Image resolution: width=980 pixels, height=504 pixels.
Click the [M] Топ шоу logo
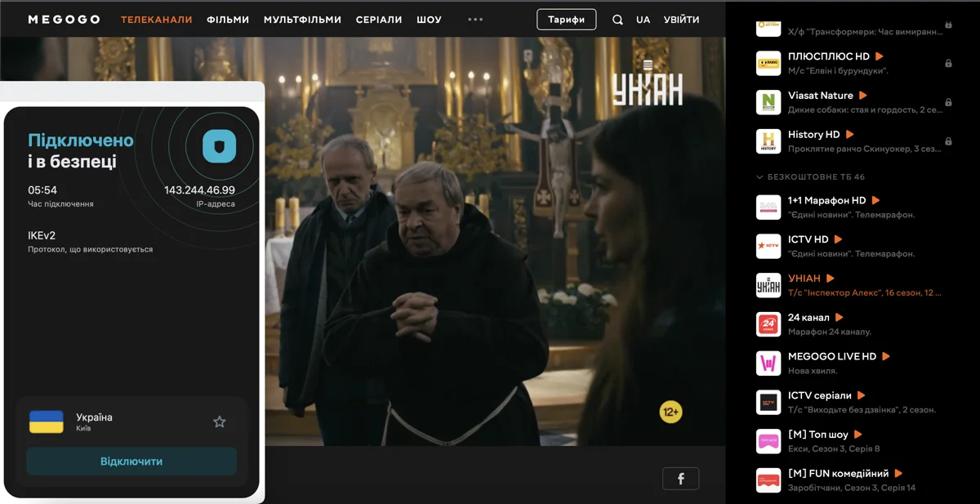click(768, 441)
